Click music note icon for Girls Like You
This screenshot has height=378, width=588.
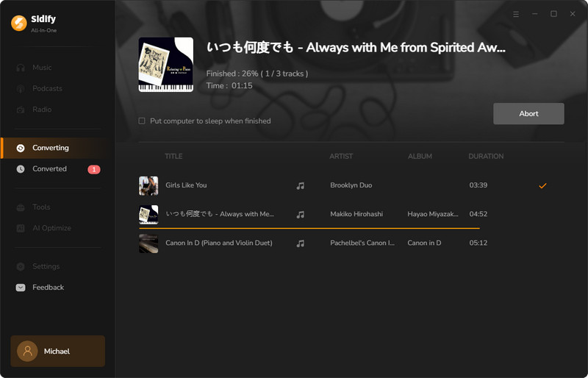coord(301,186)
